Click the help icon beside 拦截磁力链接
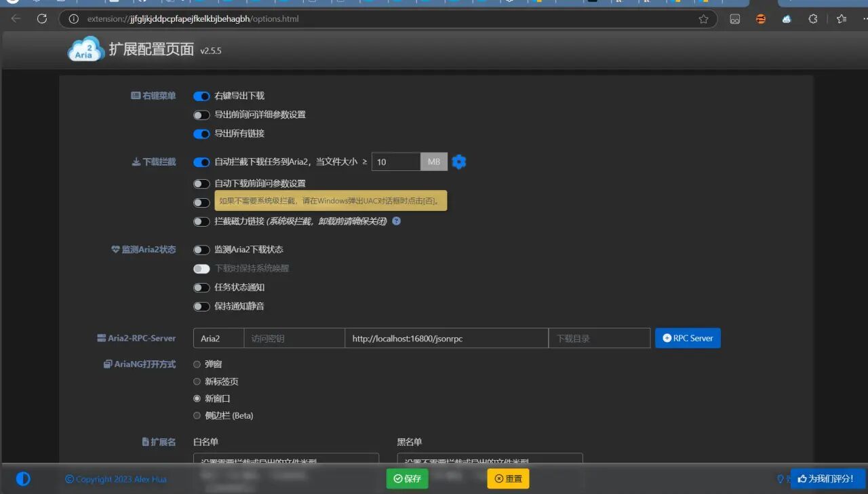The width and height of the screenshot is (868, 494). 397,221
